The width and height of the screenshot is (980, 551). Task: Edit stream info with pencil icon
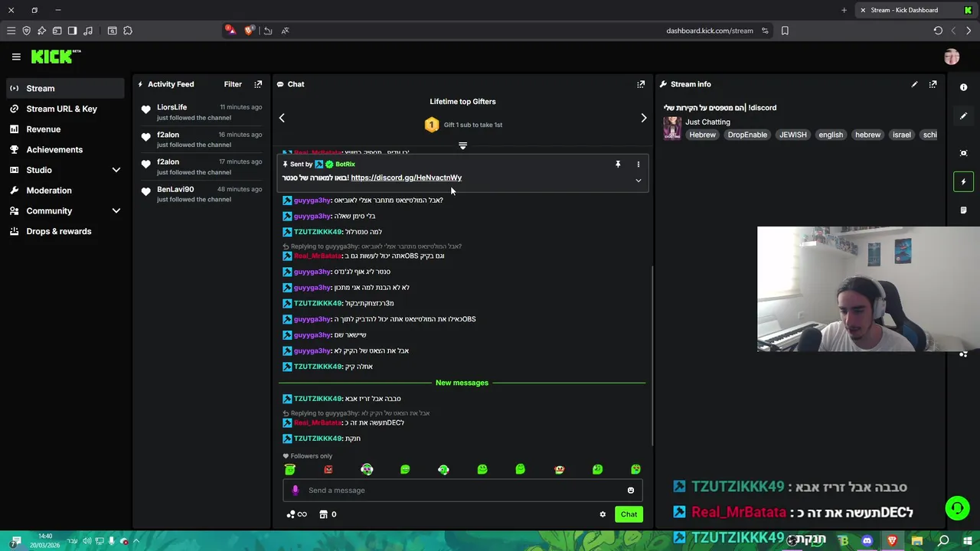click(x=914, y=84)
